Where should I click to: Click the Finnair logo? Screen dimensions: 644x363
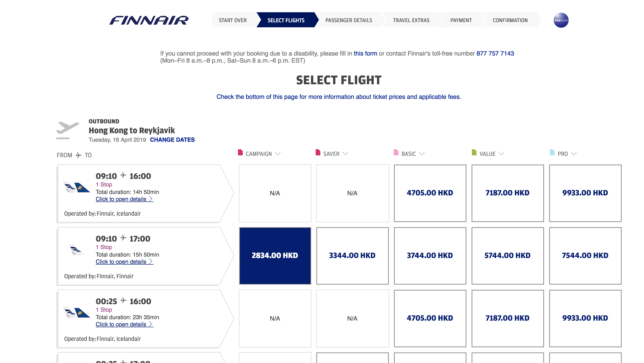point(149,20)
